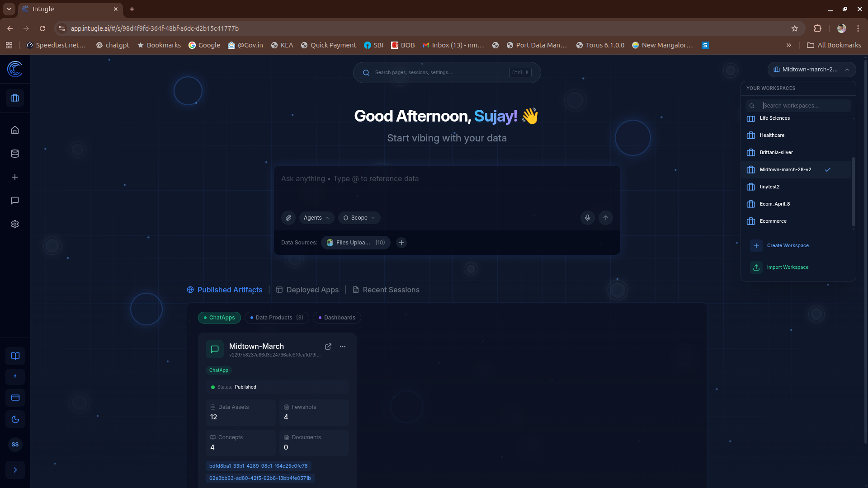Open chat sessions icon in sidebar

[x=15, y=201]
